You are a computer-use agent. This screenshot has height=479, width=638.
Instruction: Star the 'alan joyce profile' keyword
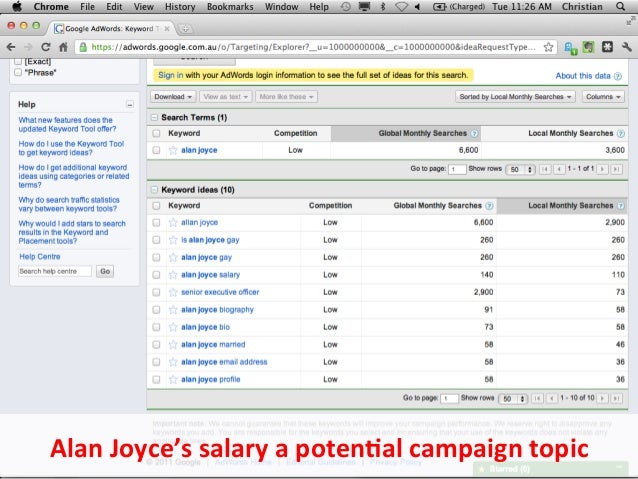point(173,380)
